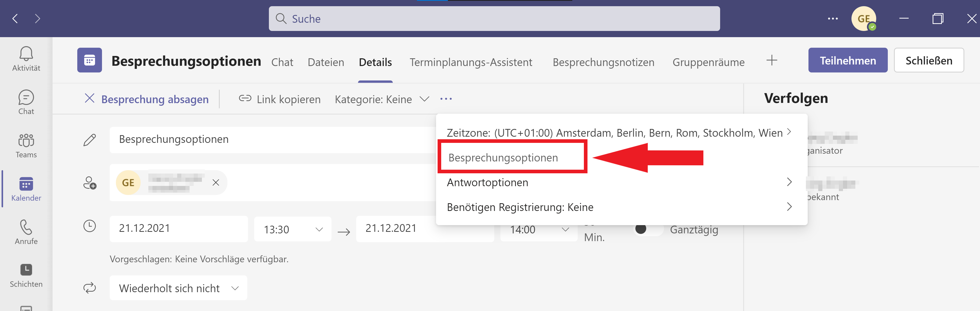Open the Terminplanungs-Assistent tab
This screenshot has height=311, width=980.
click(471, 62)
